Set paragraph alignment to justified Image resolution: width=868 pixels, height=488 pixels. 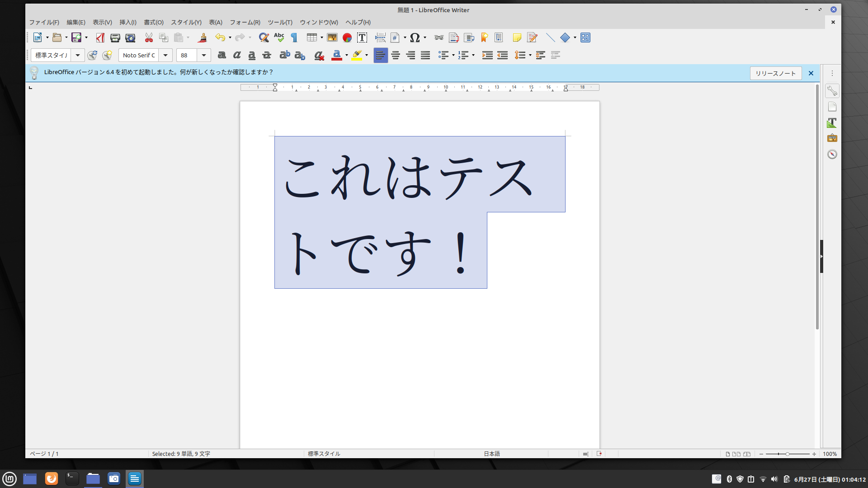425,55
